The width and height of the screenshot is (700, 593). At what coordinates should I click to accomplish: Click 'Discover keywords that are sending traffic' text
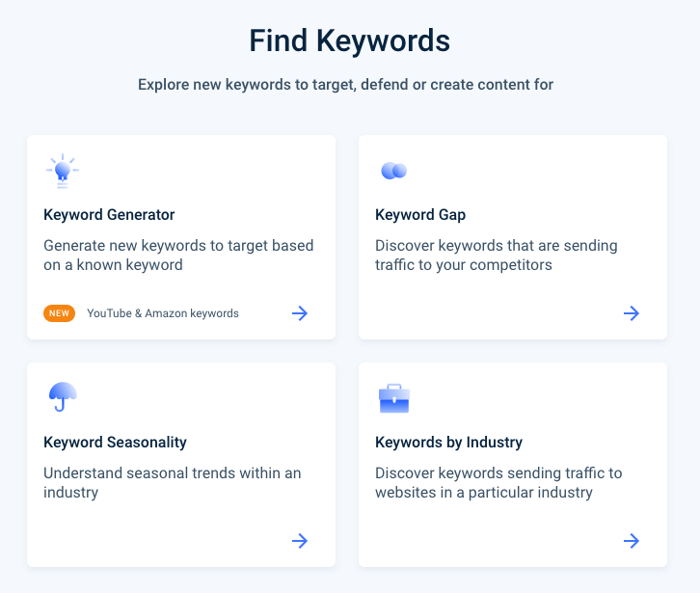(497, 255)
